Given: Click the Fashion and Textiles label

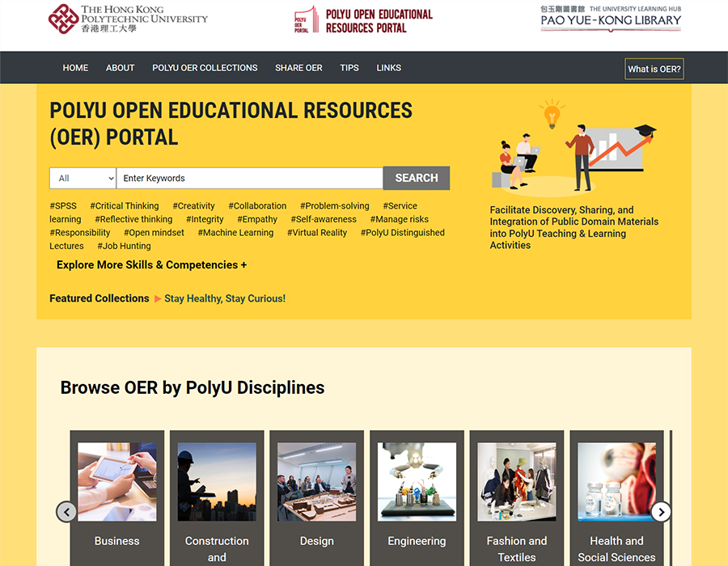Looking at the screenshot, I should click(517, 549).
